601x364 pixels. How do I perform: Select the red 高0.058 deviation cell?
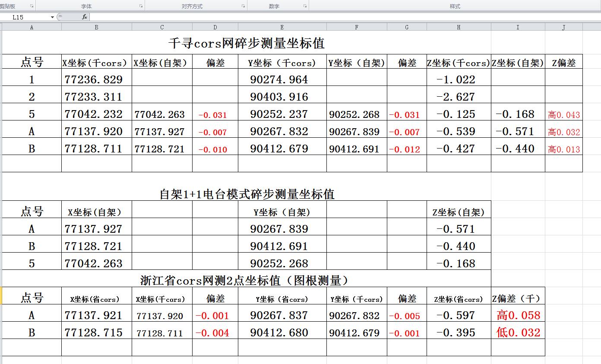point(518,315)
